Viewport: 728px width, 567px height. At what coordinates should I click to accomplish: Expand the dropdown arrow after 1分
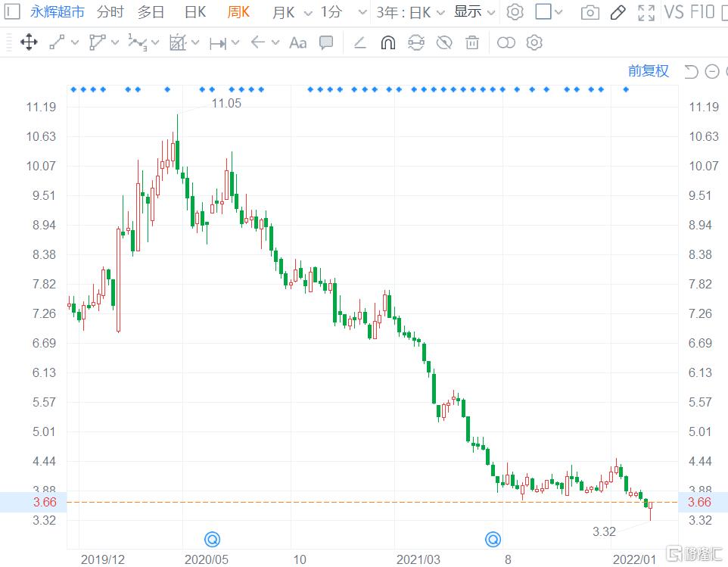[x=363, y=13]
